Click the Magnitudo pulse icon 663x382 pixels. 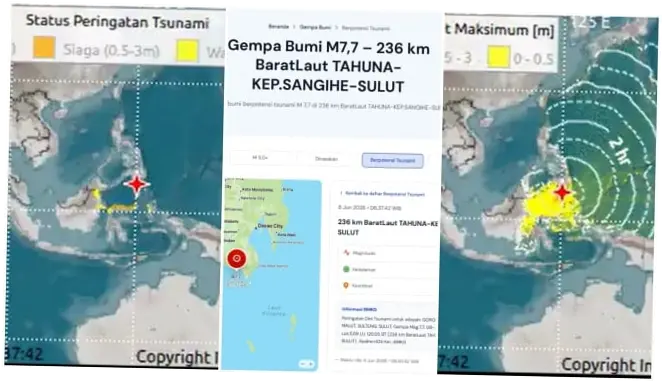346,253
